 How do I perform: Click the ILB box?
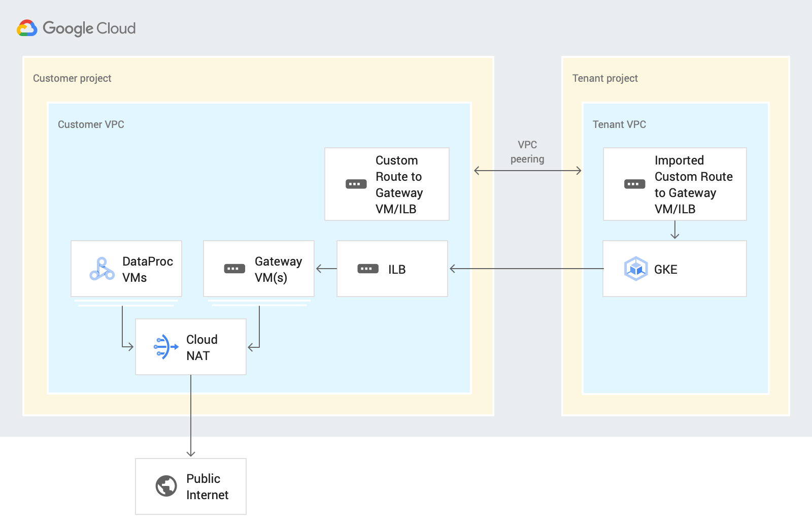click(392, 269)
